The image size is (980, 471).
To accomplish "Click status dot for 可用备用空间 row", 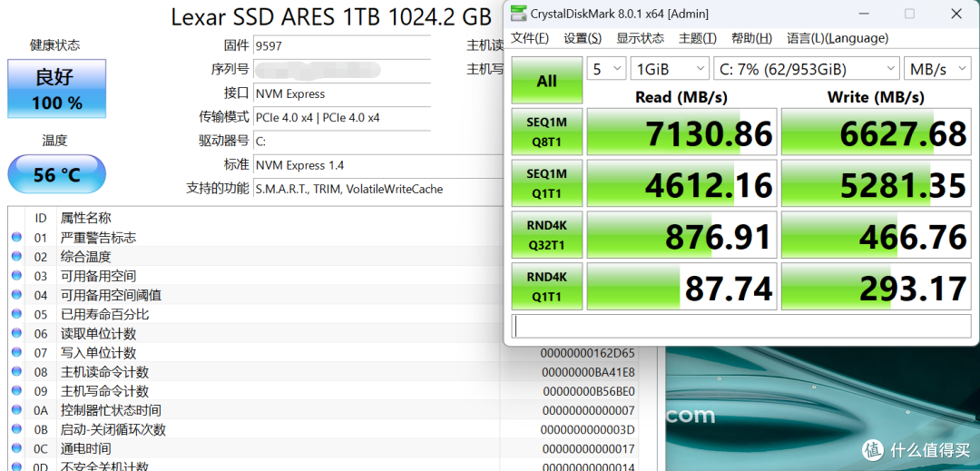I will pos(16,276).
